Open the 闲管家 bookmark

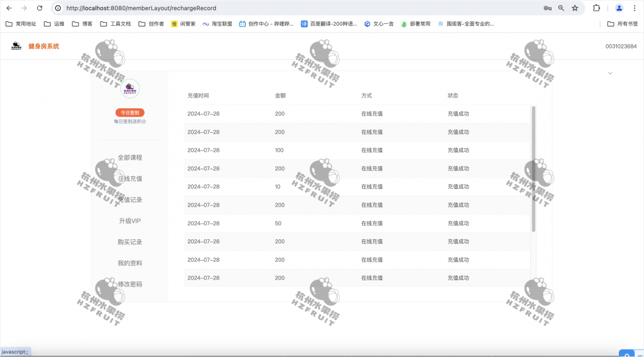184,24
